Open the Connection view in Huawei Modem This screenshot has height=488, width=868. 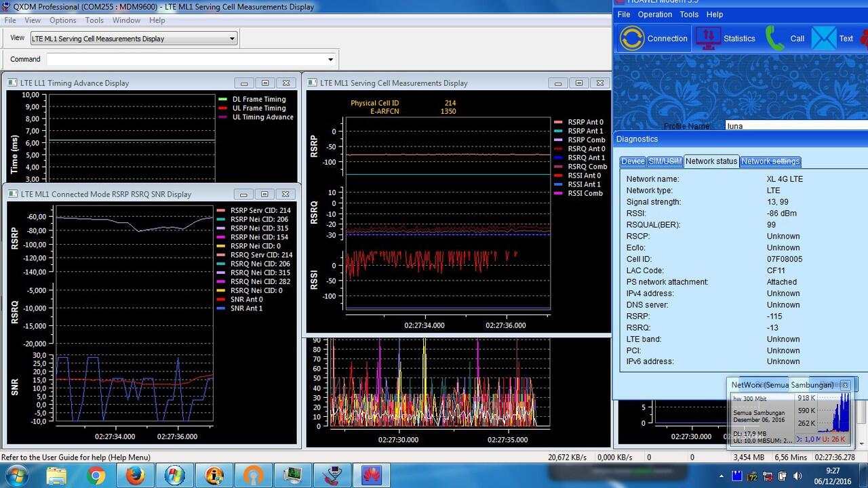click(x=653, y=39)
